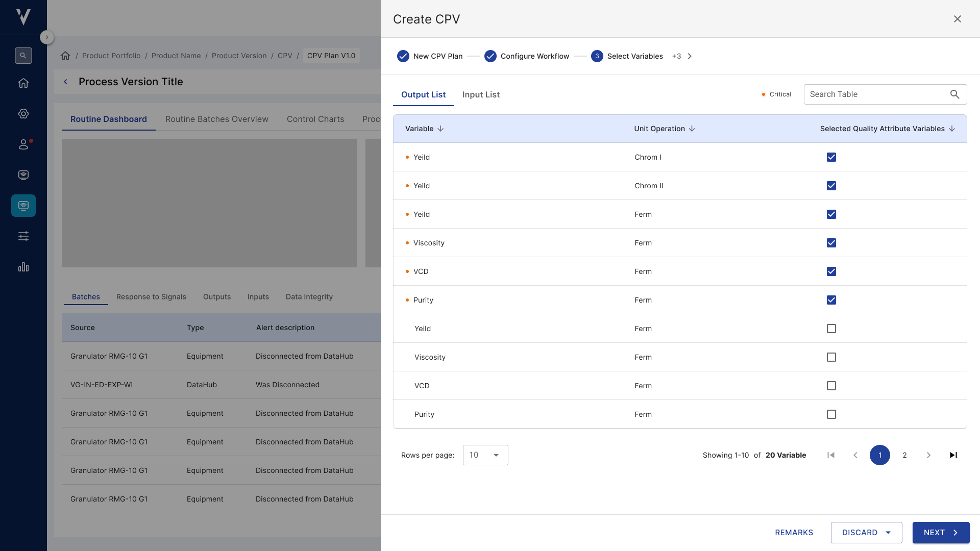This screenshot has width=980, height=551.
Task: Check non-critical Purity Ferm checkbox
Action: click(x=831, y=414)
